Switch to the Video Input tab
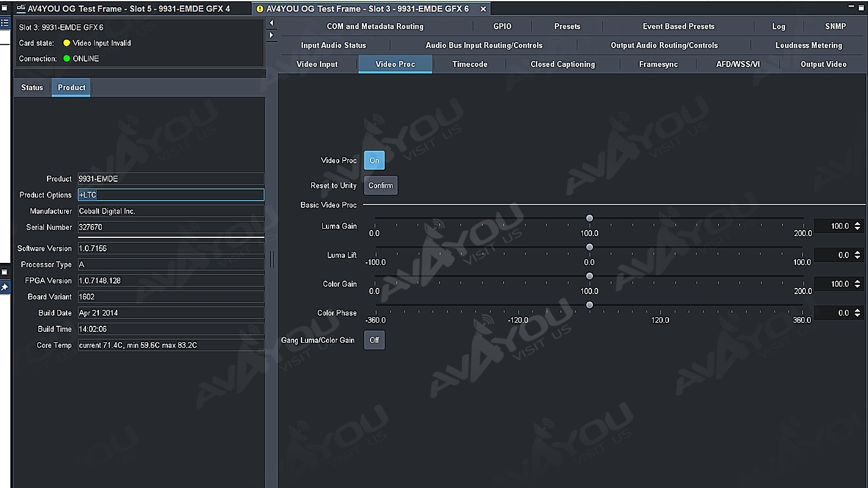Image resolution: width=868 pixels, height=488 pixels. click(317, 64)
